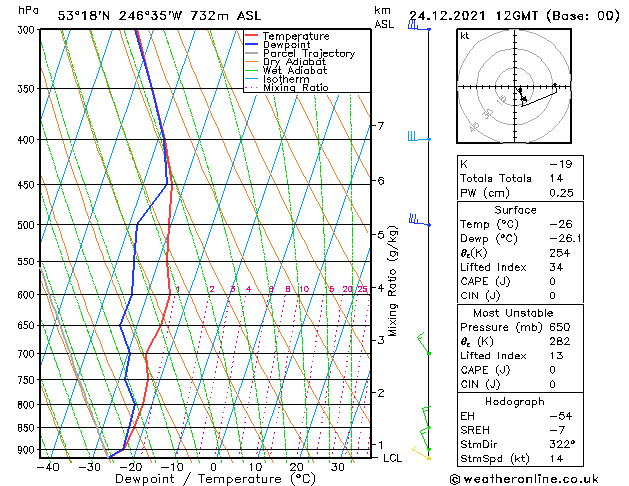Image resolution: width=629 pixels, height=486 pixels.
Task: Click the yellow surface wind barb near LCL
Action: point(421,453)
